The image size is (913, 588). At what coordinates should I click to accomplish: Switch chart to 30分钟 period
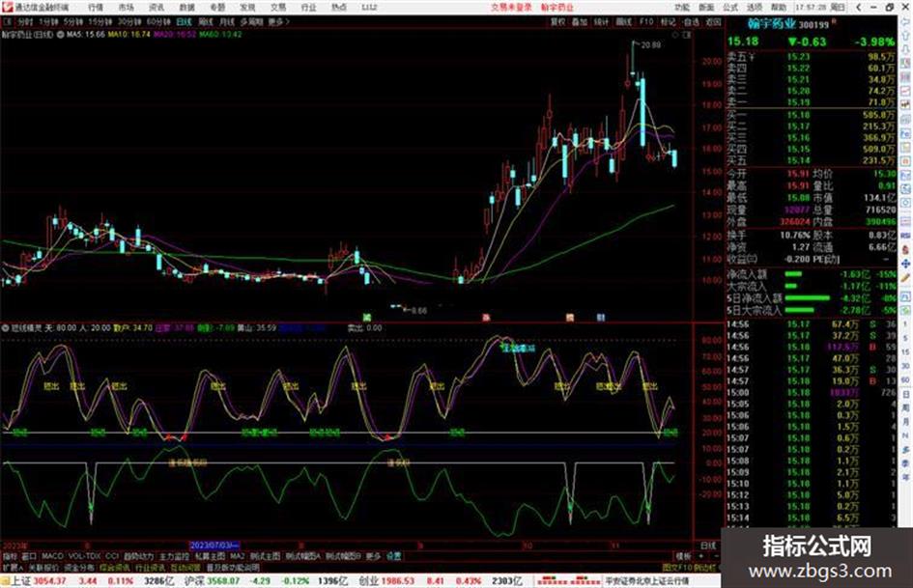pyautogui.click(x=129, y=21)
